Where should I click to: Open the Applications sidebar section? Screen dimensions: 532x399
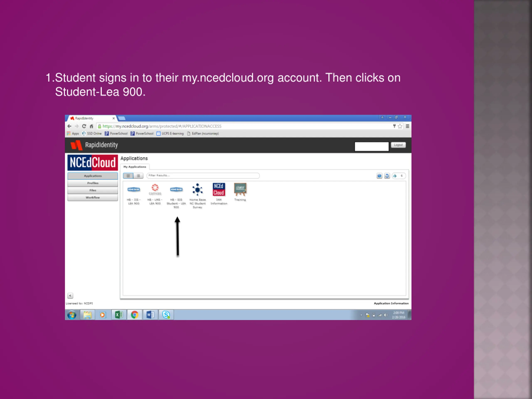click(93, 176)
